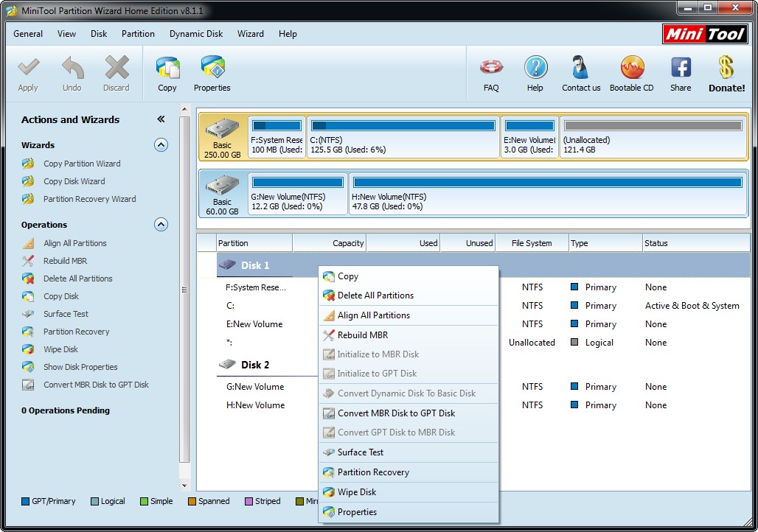Open the Bootable CD tool
Image resolution: width=758 pixels, height=532 pixels.
[632, 74]
